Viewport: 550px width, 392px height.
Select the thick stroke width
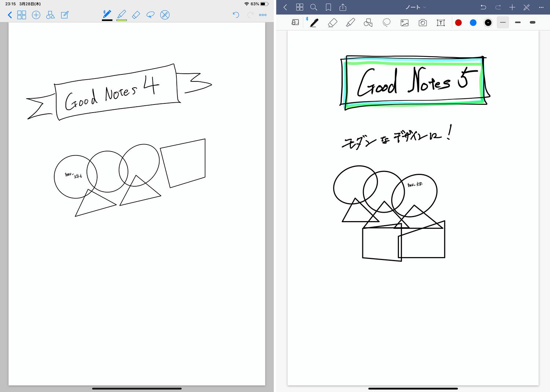[x=532, y=23]
